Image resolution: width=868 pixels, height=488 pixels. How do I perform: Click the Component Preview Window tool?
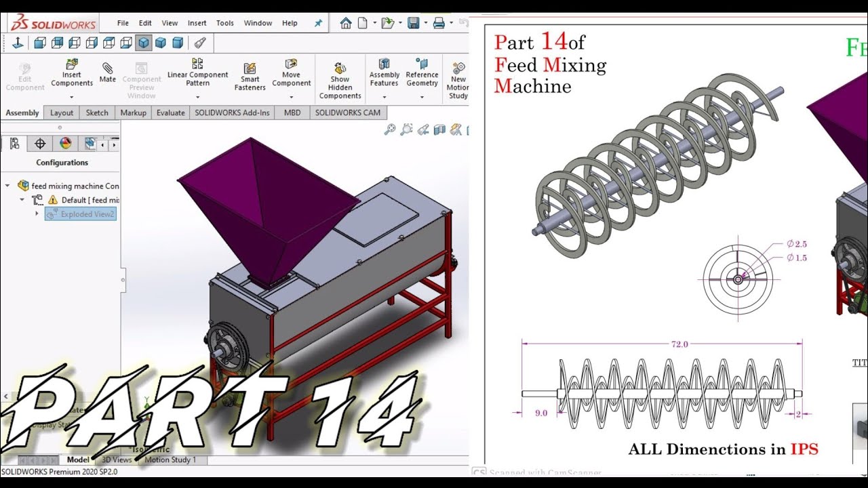tap(142, 81)
